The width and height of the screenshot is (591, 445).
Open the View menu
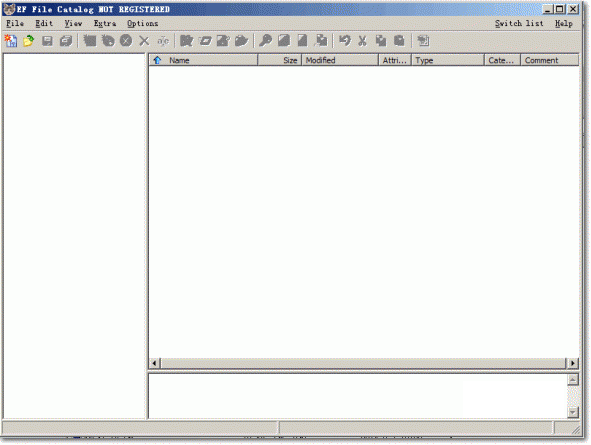point(73,23)
